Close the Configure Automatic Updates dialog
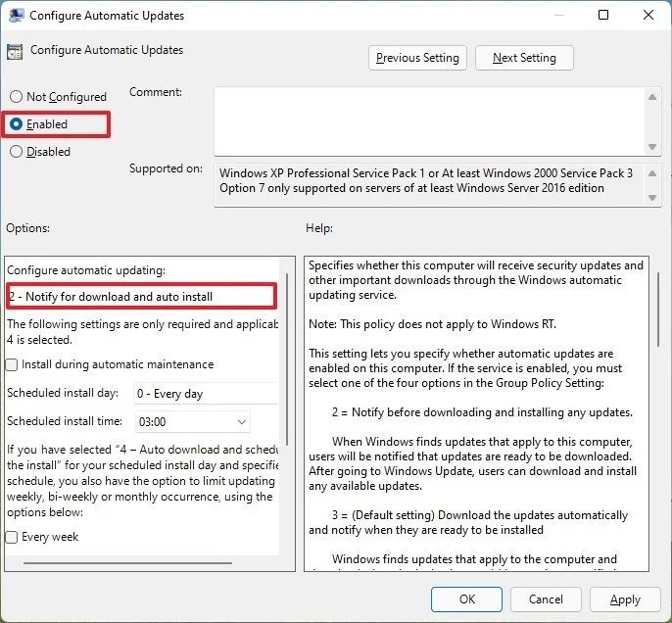 [x=648, y=15]
